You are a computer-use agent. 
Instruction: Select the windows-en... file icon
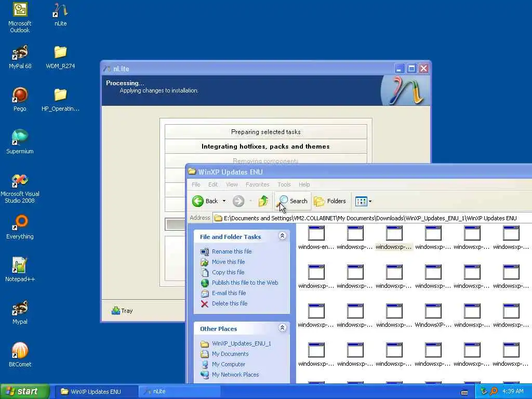coord(316,237)
